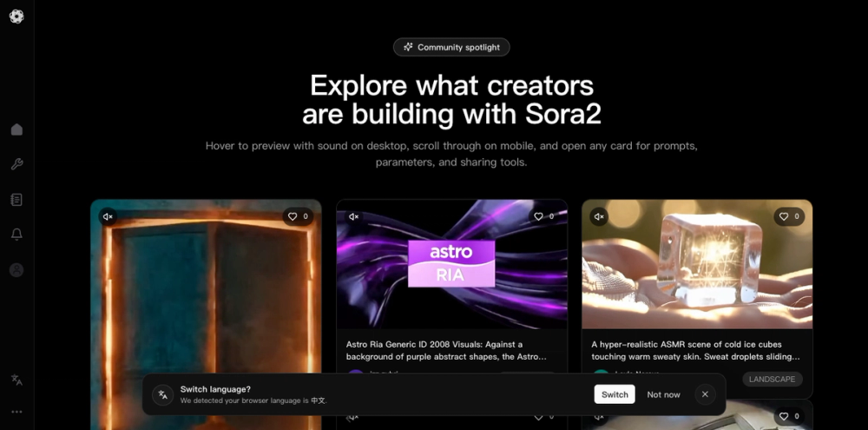Click Not now in language prompt
Image resolution: width=868 pixels, height=430 pixels.
[x=663, y=394]
